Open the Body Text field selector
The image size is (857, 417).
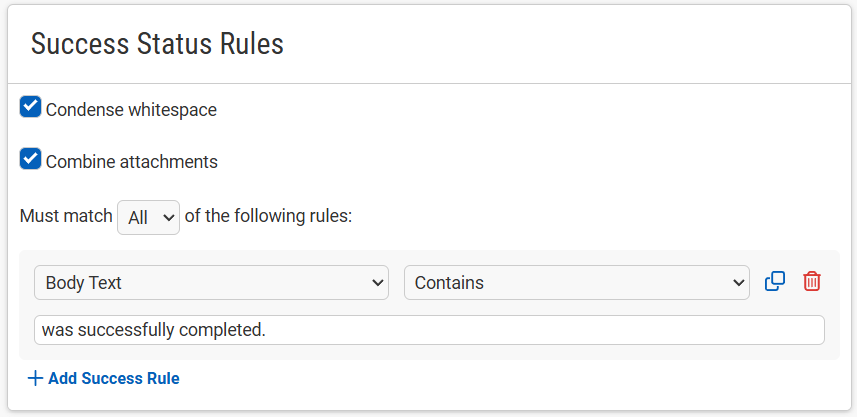tap(212, 283)
